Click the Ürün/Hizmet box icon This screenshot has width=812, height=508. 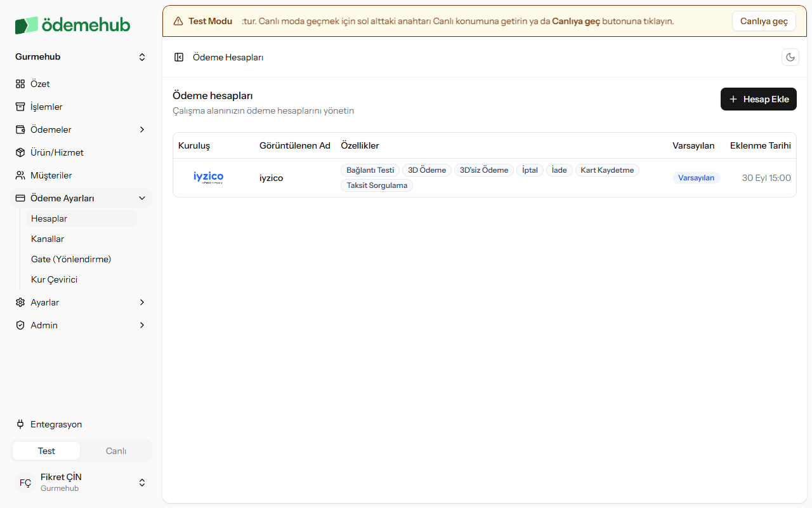[20, 152]
